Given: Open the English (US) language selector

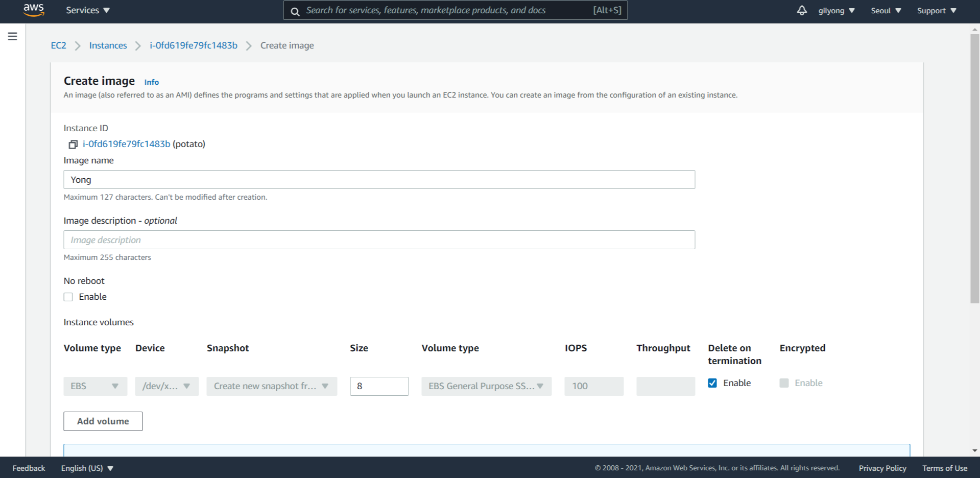Looking at the screenshot, I should pos(87,468).
